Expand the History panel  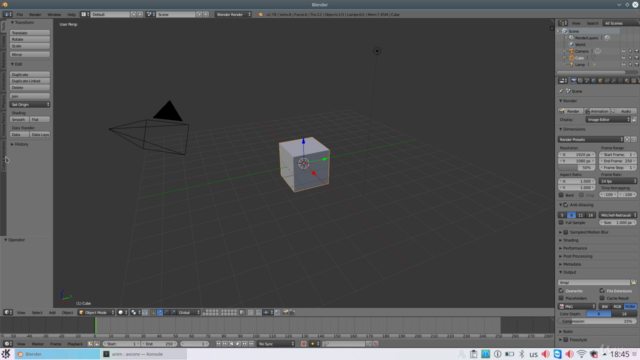pyautogui.click(x=20, y=144)
